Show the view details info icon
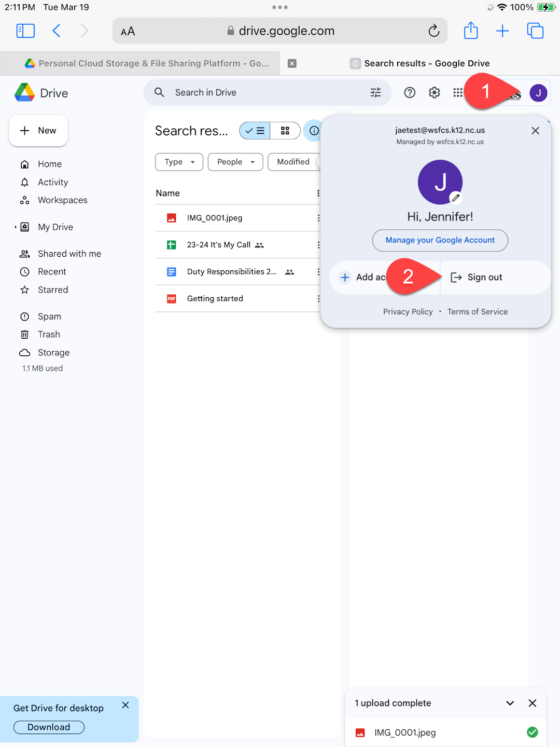560x747 pixels. 314,131
